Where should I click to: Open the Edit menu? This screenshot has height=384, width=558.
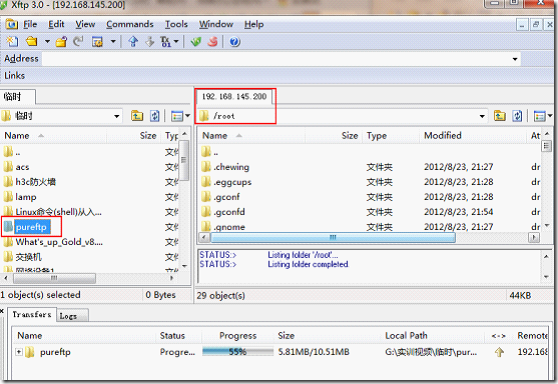coord(56,24)
